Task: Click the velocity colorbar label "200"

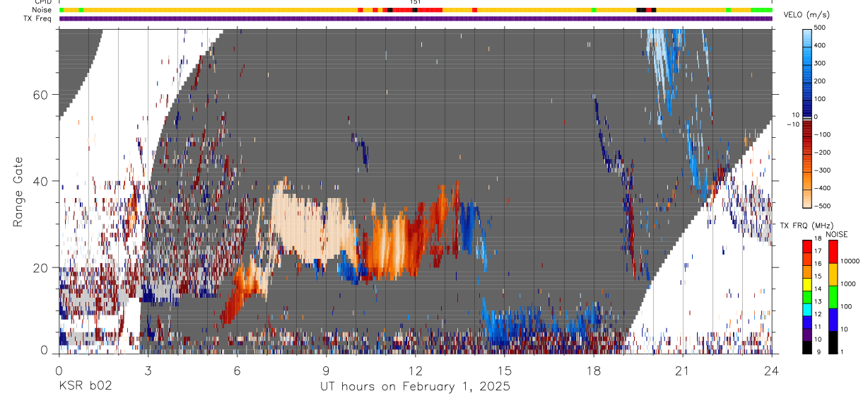Action: [x=821, y=81]
